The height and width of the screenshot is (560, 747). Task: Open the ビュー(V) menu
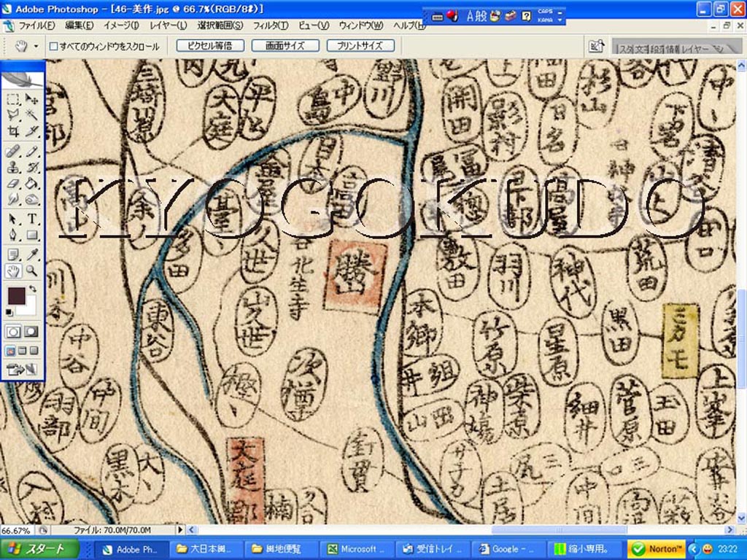[x=314, y=26]
